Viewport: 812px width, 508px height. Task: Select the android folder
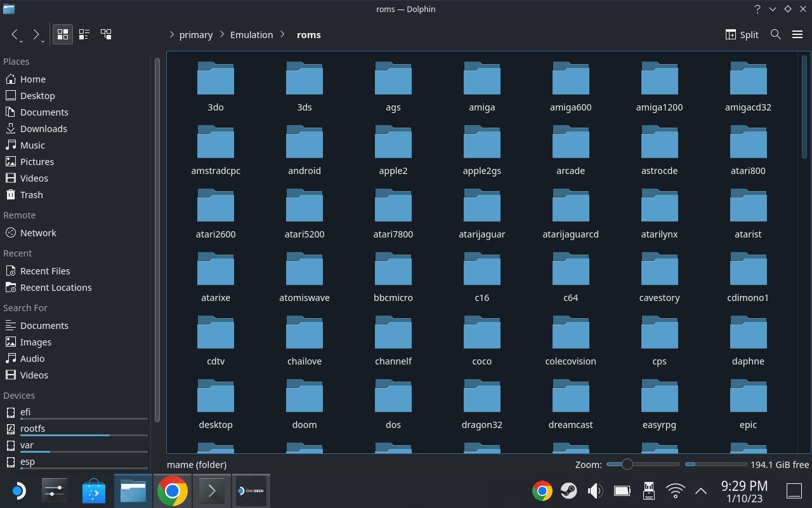pos(304,150)
